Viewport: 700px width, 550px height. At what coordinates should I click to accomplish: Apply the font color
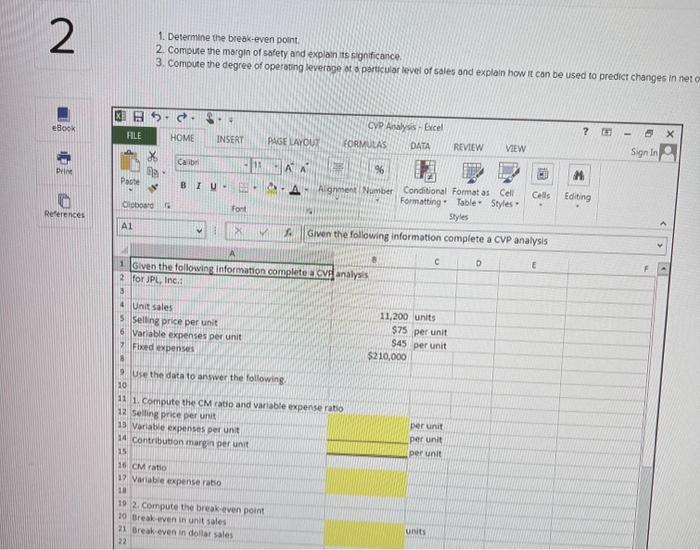pyautogui.click(x=294, y=190)
